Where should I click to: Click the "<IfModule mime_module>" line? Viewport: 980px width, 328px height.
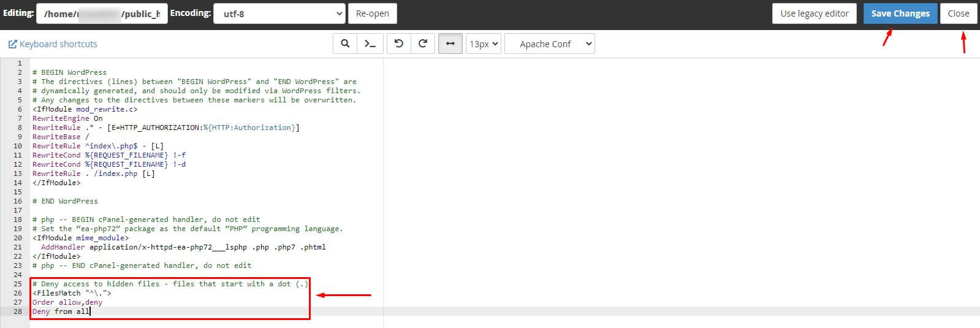[x=81, y=238]
